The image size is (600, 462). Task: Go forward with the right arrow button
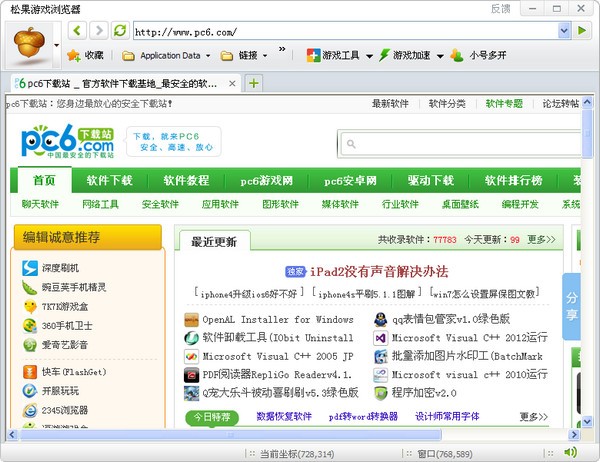pyautogui.click(x=99, y=30)
